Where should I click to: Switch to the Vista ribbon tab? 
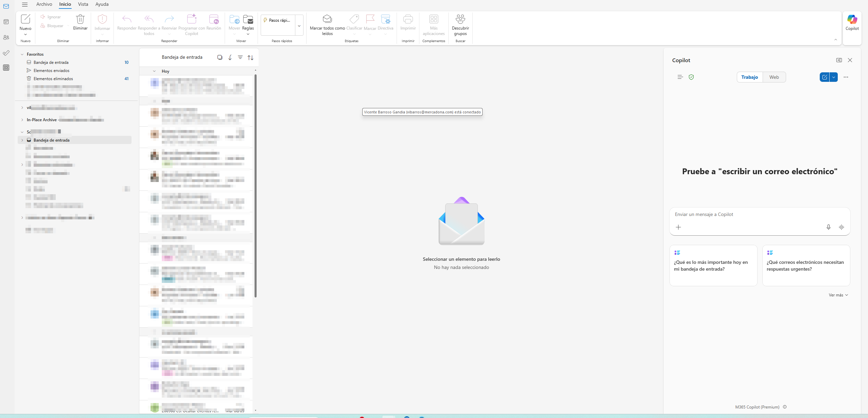pos(83,4)
